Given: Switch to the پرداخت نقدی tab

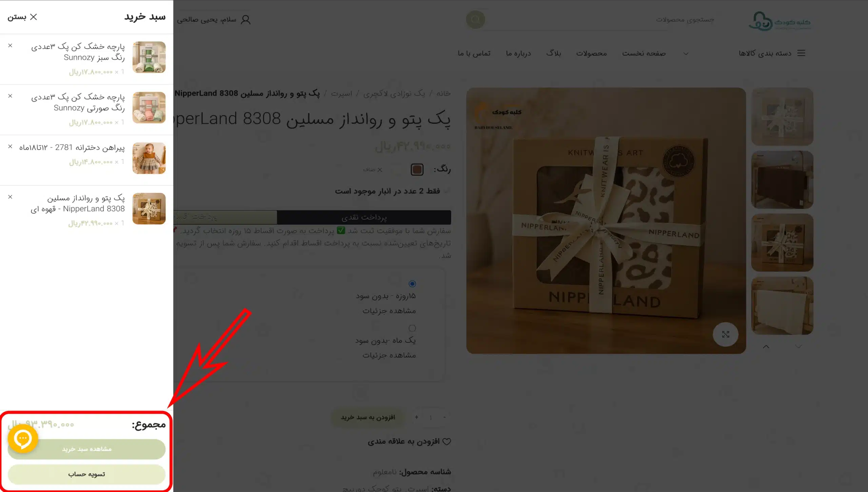Looking at the screenshot, I should 364,217.
